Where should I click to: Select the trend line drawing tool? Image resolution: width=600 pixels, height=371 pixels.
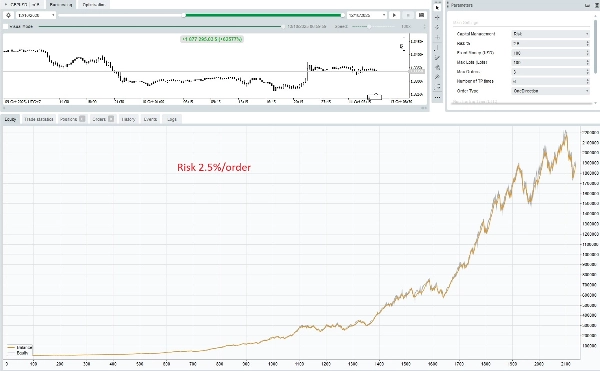point(437,47)
